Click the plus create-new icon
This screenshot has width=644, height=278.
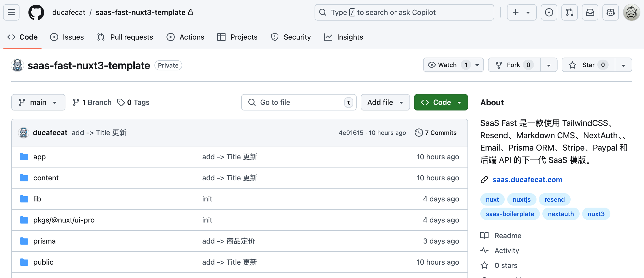coord(515,12)
